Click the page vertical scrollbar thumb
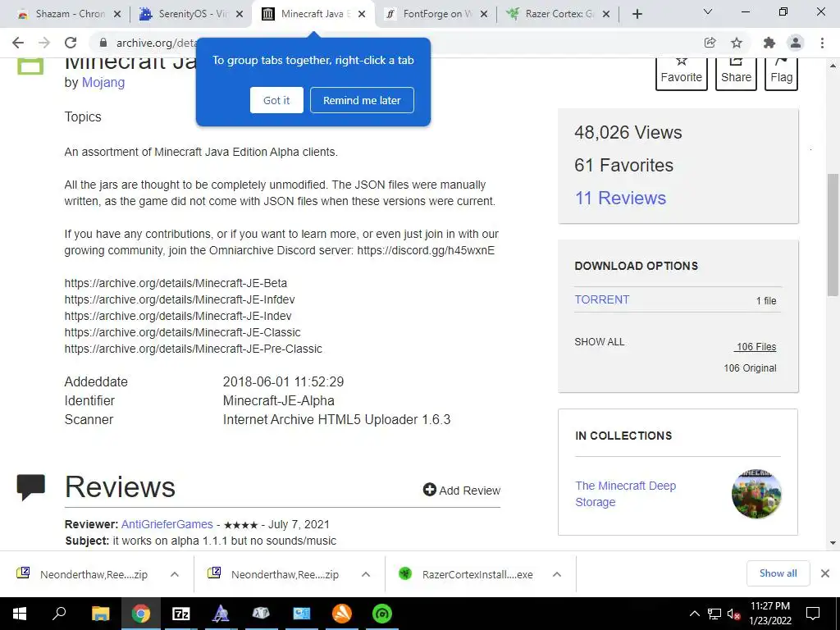Image resolution: width=840 pixels, height=630 pixels. point(833,235)
